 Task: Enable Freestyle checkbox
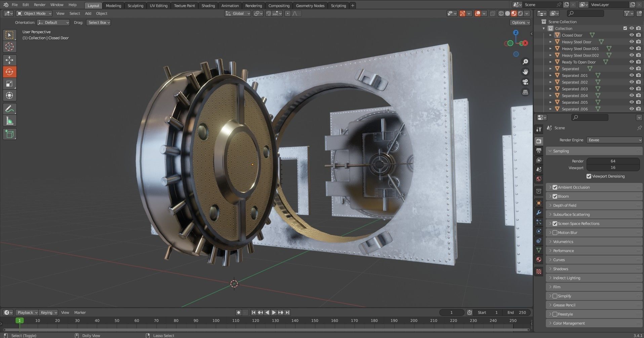[x=555, y=314]
